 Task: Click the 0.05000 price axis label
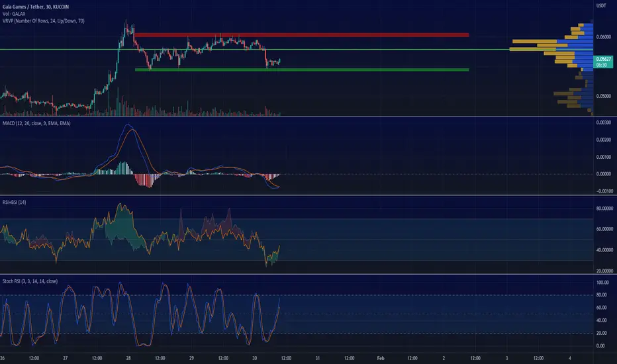coord(603,96)
